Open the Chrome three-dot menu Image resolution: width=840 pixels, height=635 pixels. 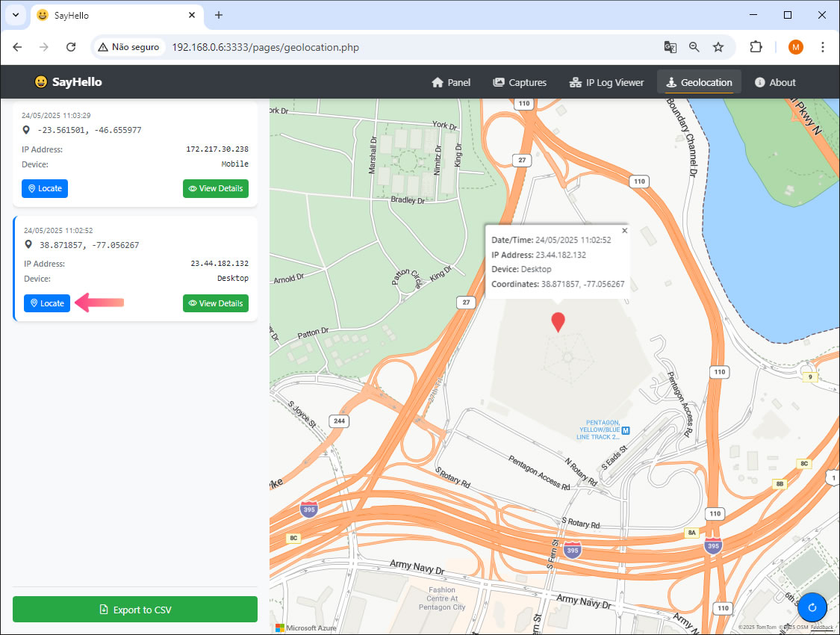pos(822,47)
